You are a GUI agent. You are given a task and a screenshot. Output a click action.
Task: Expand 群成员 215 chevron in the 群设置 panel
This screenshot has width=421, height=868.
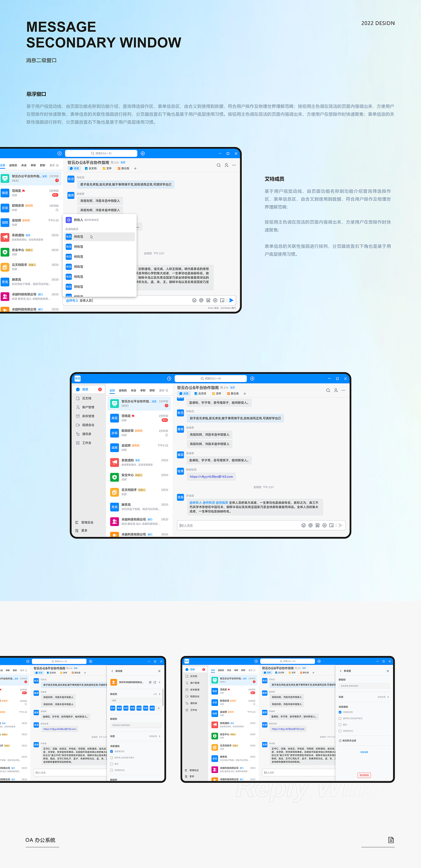point(160,694)
